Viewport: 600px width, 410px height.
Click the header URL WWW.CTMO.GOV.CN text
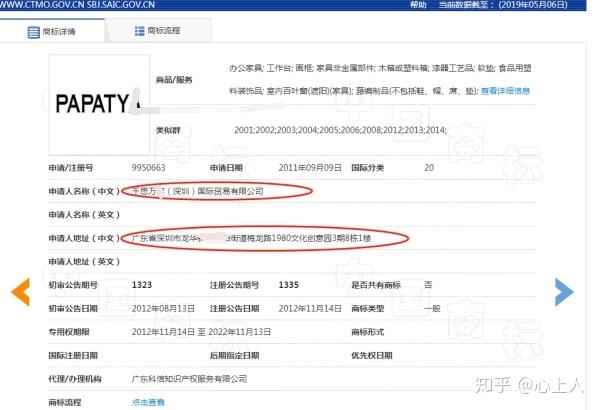(41, 5)
